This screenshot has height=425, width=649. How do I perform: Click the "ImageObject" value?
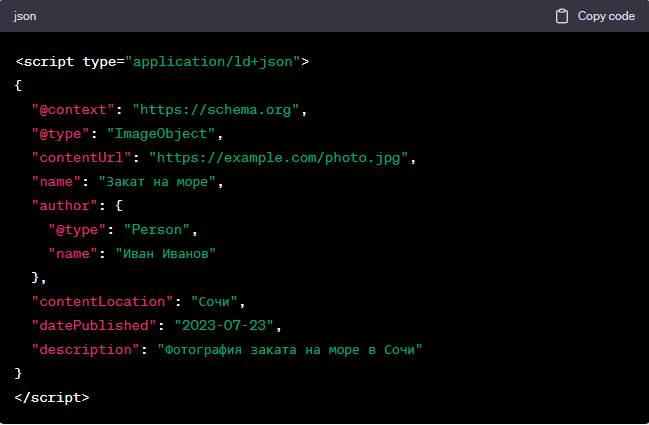coord(161,134)
